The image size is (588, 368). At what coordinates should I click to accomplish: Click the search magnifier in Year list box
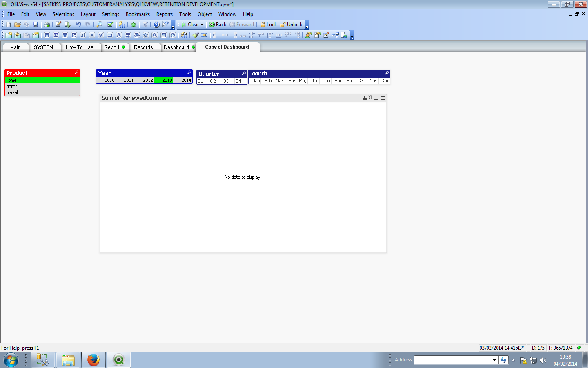(189, 73)
